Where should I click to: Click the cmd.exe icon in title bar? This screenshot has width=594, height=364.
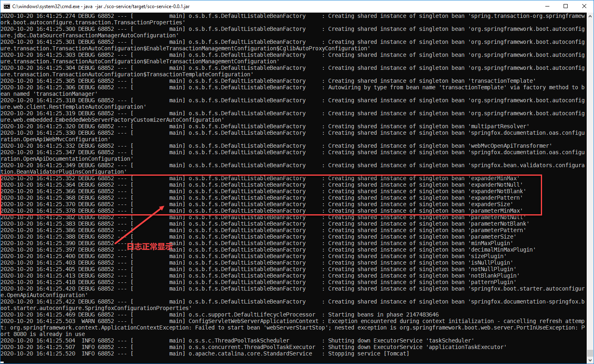click(7, 6)
